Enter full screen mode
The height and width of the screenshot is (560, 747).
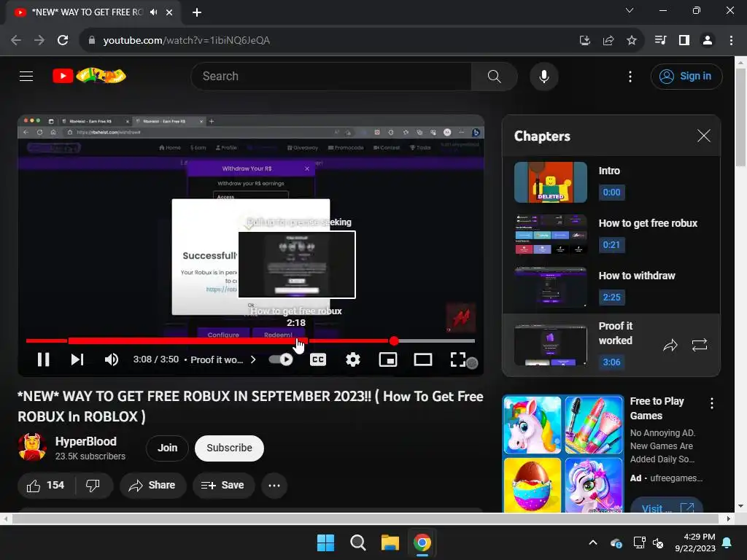pyautogui.click(x=457, y=359)
